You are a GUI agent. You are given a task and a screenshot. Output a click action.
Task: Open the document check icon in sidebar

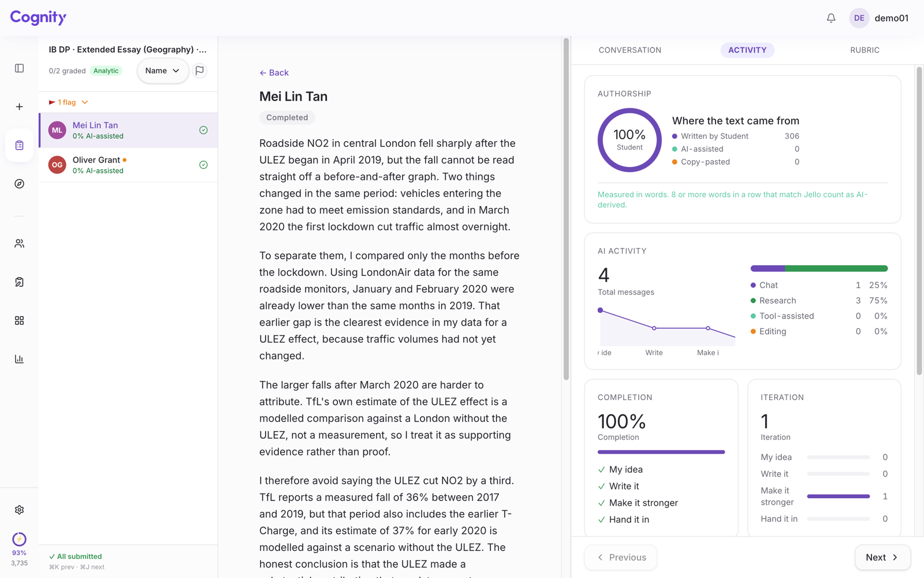click(19, 282)
